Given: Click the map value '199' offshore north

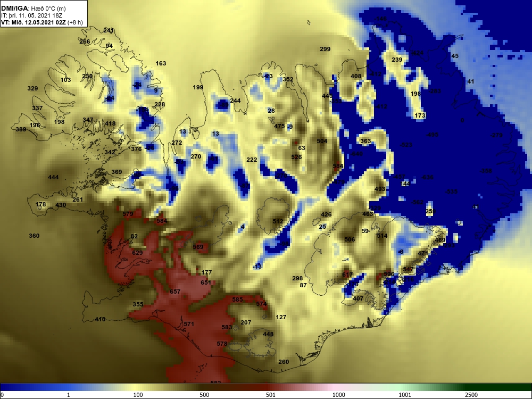Looking at the screenshot, I should pos(198,88).
